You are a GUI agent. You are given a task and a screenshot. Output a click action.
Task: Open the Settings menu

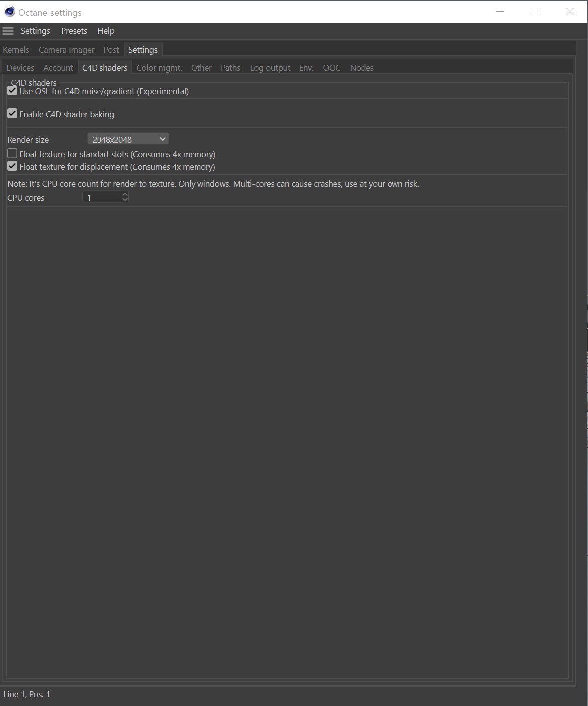pos(35,31)
